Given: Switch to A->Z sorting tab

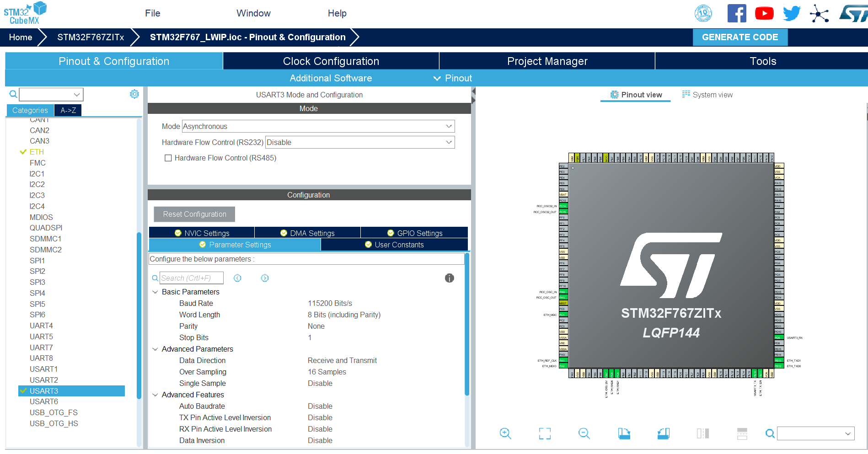Looking at the screenshot, I should [68, 110].
